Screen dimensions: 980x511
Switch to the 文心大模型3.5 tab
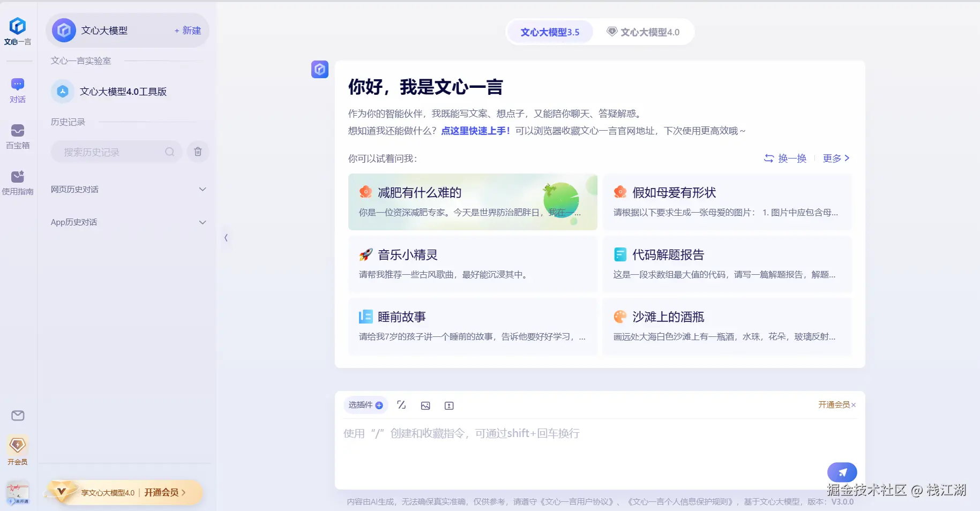(x=550, y=32)
